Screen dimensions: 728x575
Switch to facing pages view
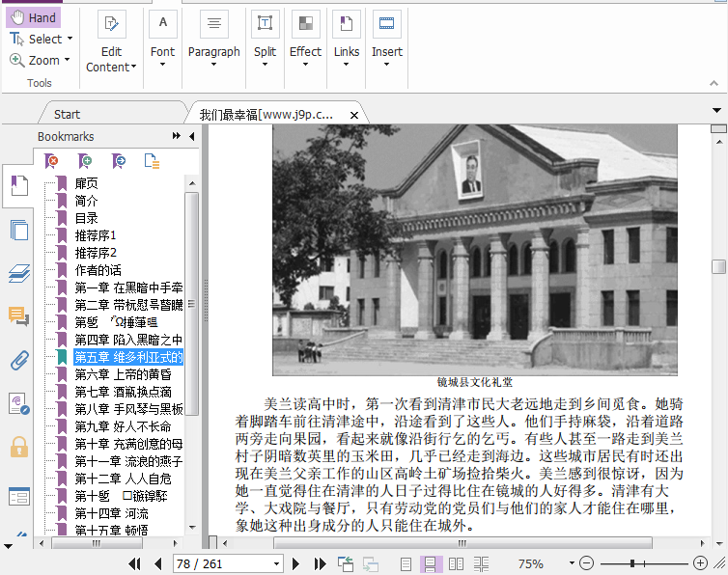click(456, 563)
